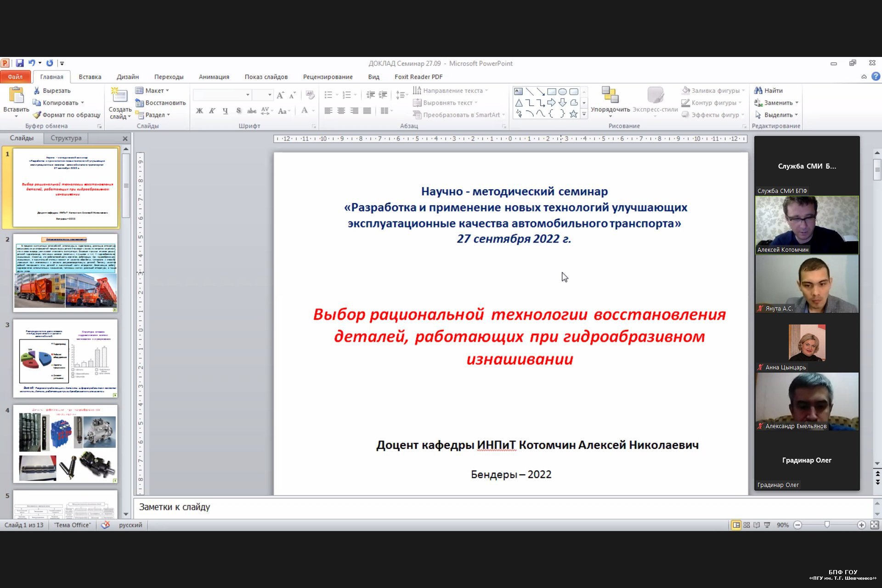The width and height of the screenshot is (882, 588).
Task: Save the presentation from quick access toolbar
Action: pyautogui.click(x=20, y=63)
